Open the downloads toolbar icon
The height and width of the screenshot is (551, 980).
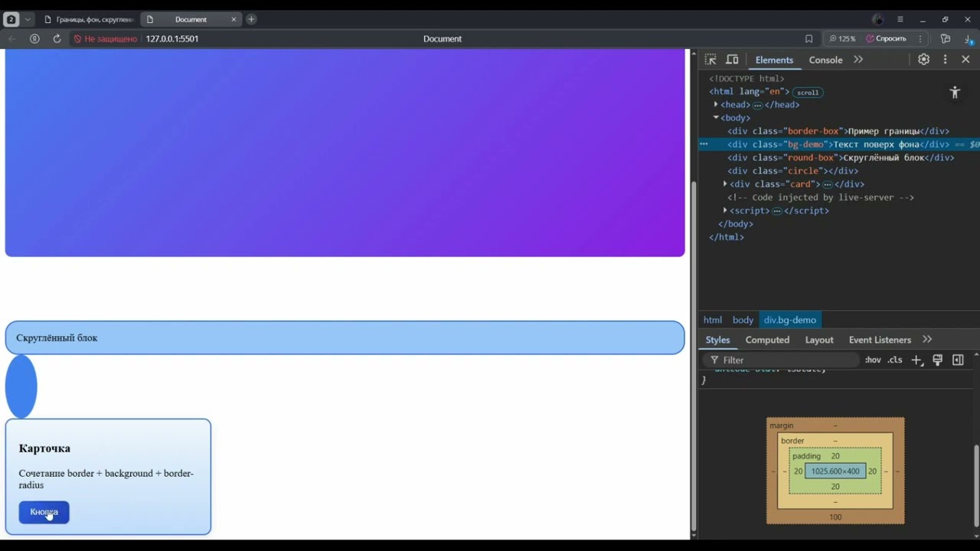click(969, 38)
